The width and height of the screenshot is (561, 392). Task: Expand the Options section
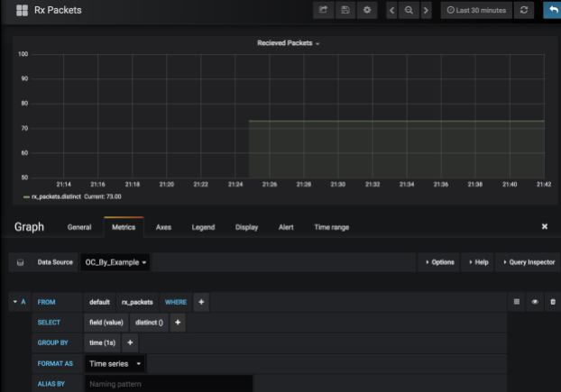440,262
